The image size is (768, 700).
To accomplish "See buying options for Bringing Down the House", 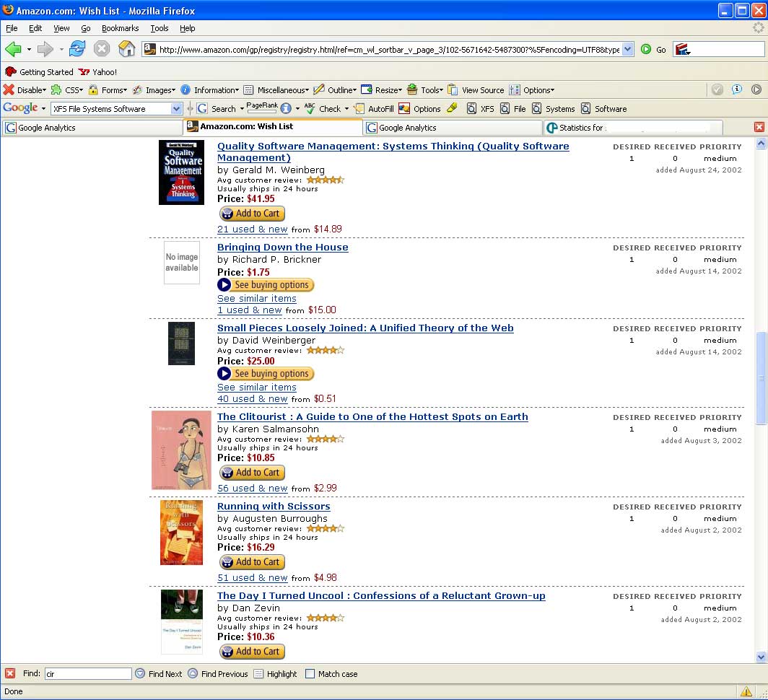I will pyautogui.click(x=266, y=284).
